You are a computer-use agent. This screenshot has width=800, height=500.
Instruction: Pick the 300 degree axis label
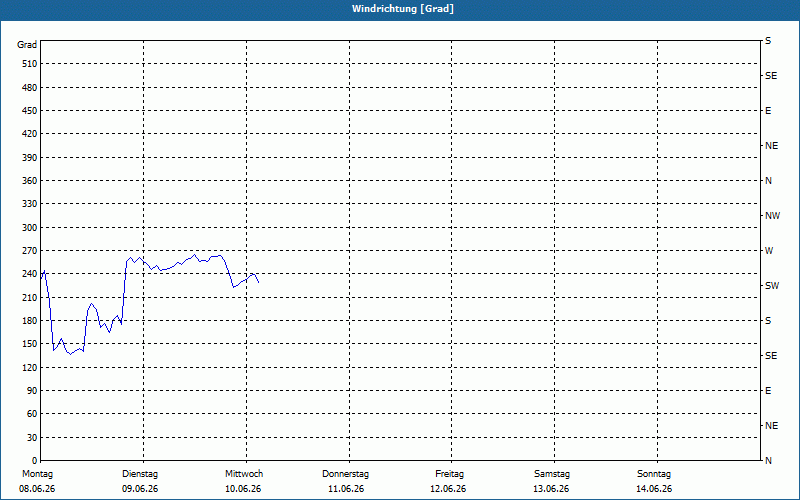(x=30, y=227)
